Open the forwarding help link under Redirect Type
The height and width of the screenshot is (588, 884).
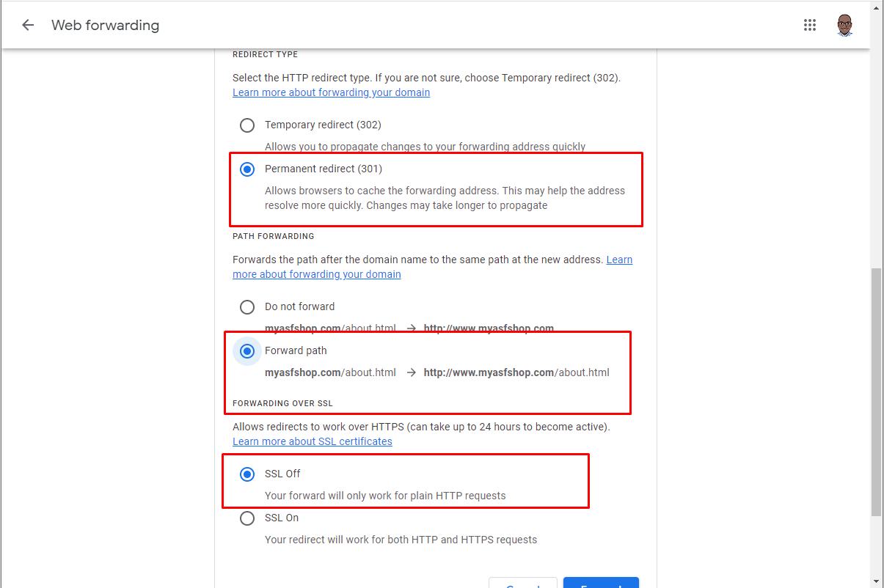point(331,92)
